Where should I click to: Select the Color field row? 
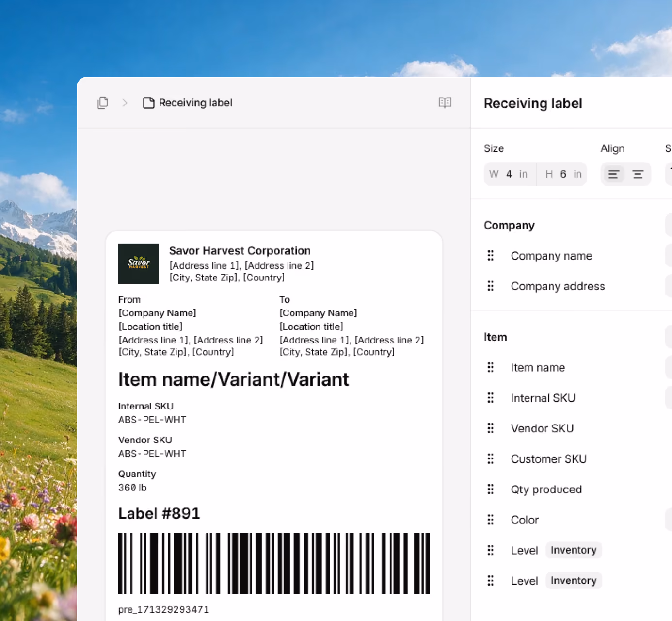click(578, 520)
